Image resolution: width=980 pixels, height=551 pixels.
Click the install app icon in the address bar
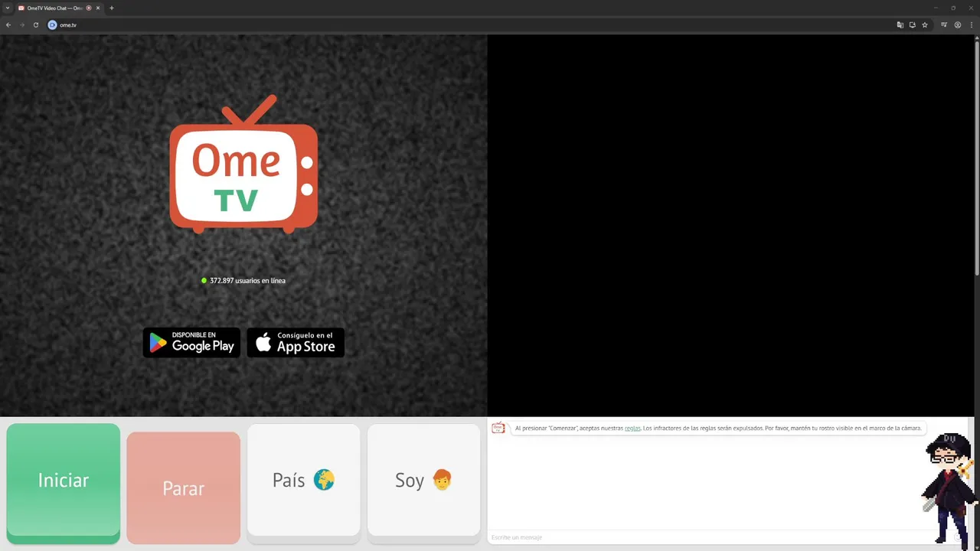tap(913, 25)
